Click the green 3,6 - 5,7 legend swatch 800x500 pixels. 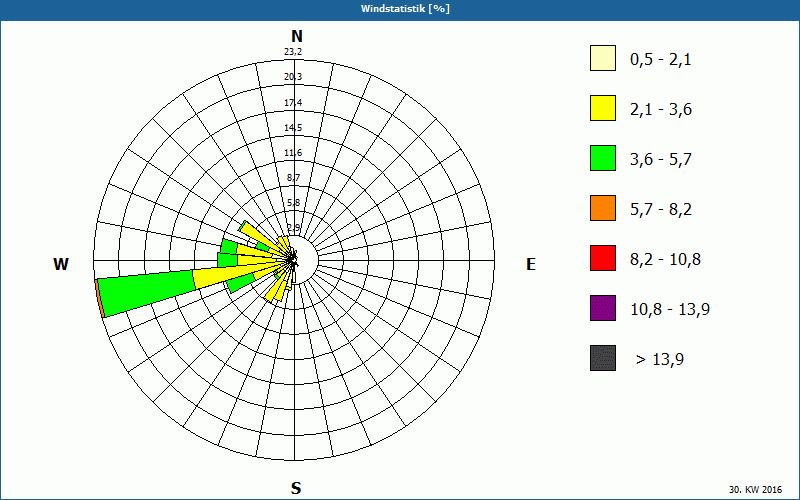[603, 158]
